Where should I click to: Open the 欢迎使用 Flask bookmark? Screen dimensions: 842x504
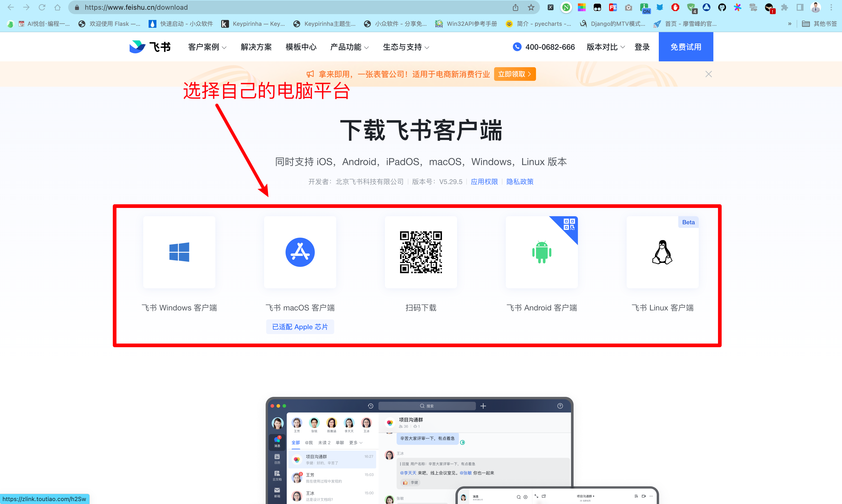click(x=109, y=23)
